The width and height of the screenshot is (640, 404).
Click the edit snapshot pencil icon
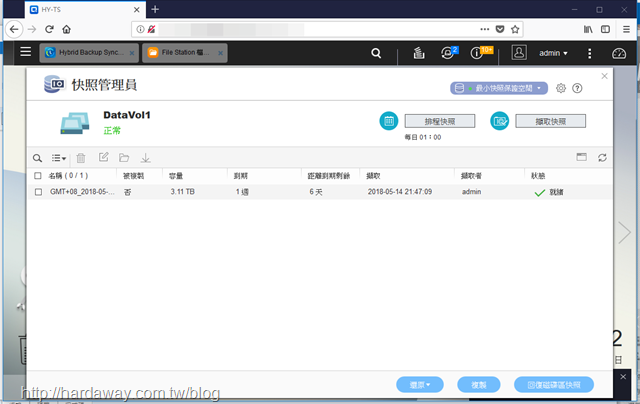coord(104,157)
